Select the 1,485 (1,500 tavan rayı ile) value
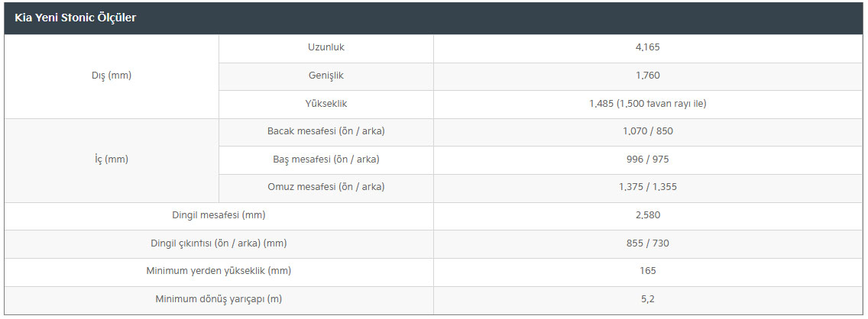868x319 pixels. pos(647,103)
